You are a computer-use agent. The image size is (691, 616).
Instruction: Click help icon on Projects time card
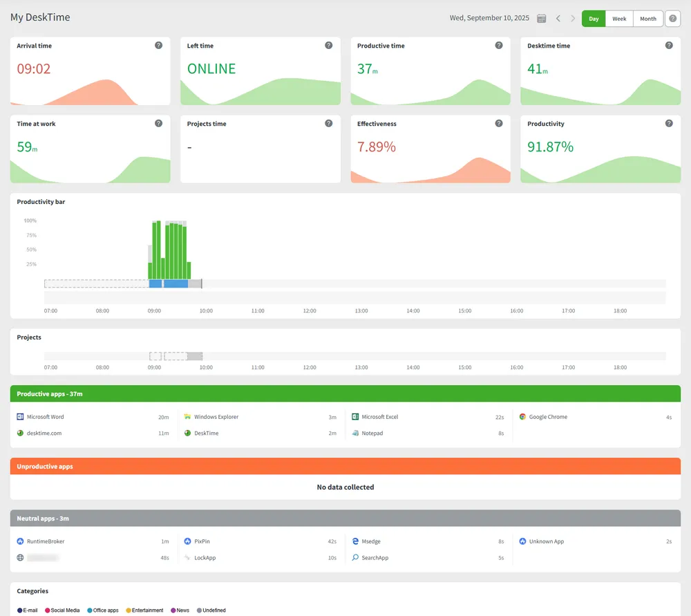[329, 124]
